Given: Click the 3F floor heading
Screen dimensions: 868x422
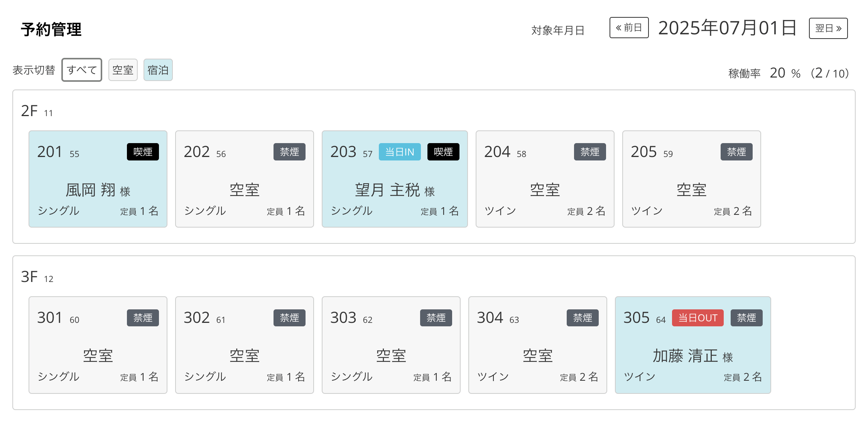Looking at the screenshot, I should (30, 277).
